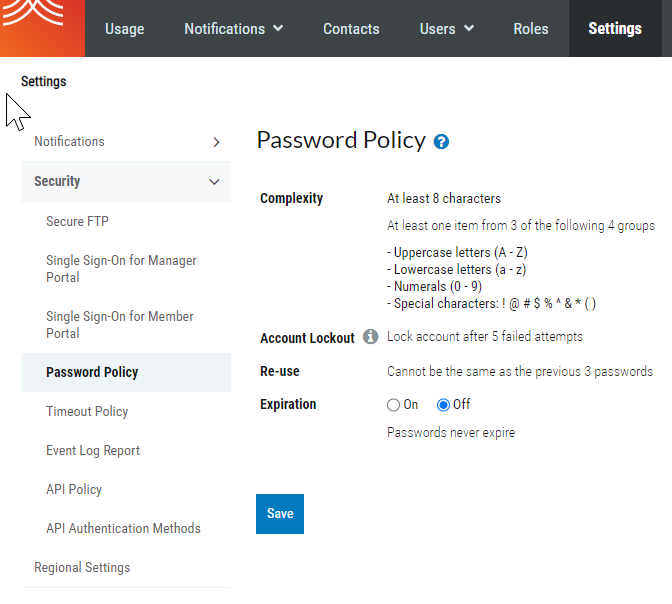This screenshot has height=604, width=672.
Task: Navigate to Roles
Action: pos(531,29)
